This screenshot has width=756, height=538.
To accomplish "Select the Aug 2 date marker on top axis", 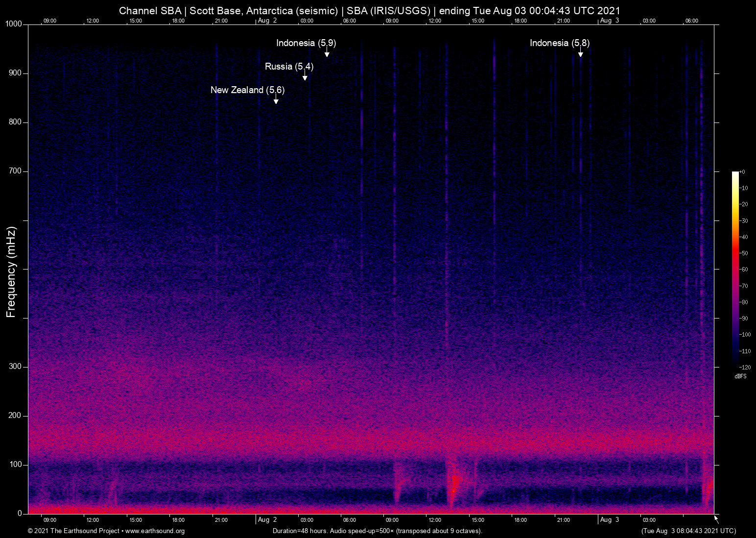I will pos(267,21).
